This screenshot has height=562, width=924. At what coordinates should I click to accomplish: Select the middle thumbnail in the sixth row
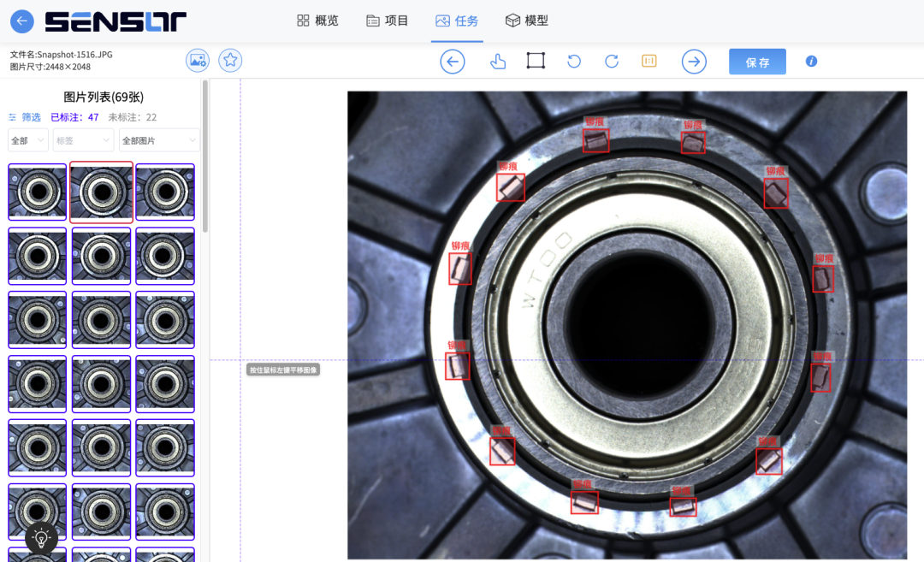click(x=101, y=512)
